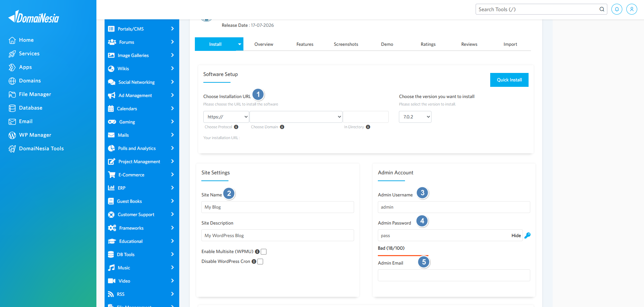Switch to the Ratings tab

pos(428,44)
